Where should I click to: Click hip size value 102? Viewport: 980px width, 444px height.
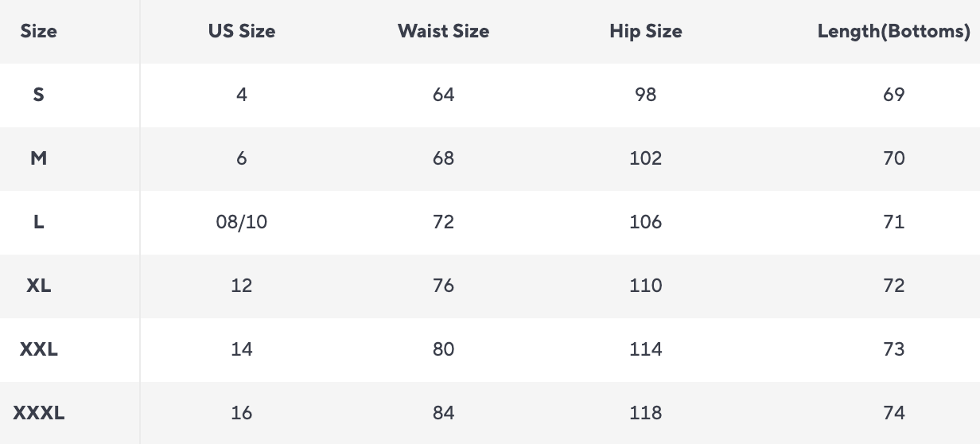point(645,158)
